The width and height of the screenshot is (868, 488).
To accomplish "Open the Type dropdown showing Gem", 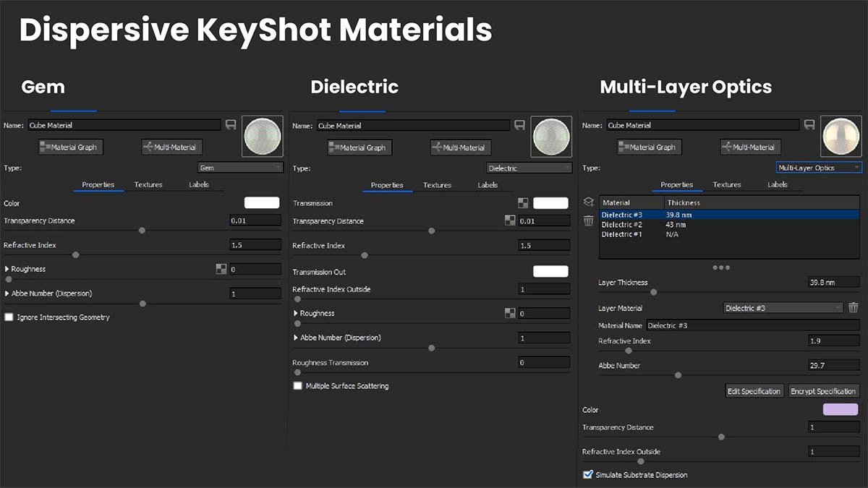I will pyautogui.click(x=240, y=167).
